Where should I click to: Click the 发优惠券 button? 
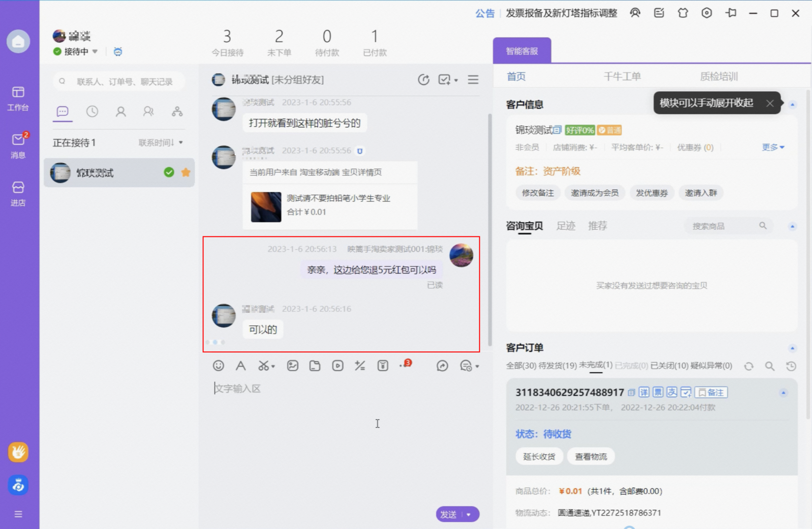pos(652,193)
